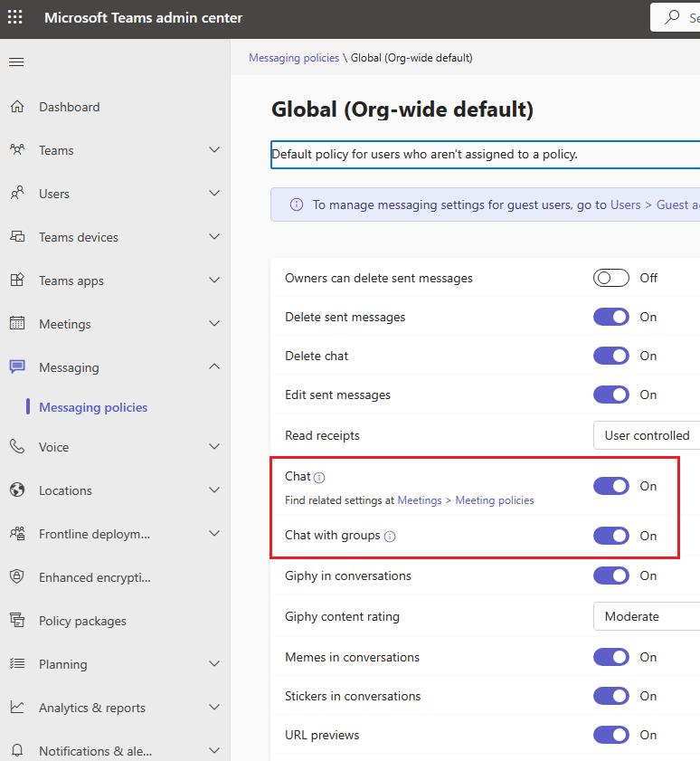This screenshot has width=700, height=761.
Task: Expand the Users section chevron
Action: pos(214,193)
